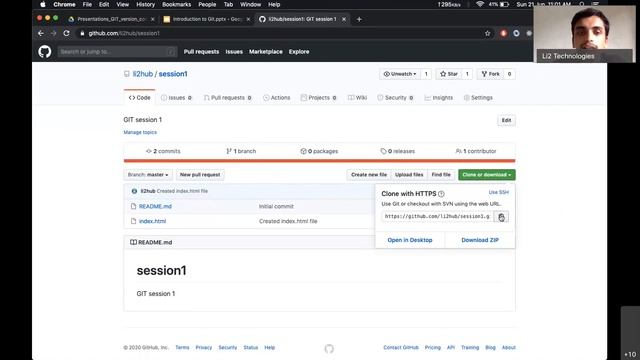
Task: View the 1 branch link
Action: pos(241,151)
